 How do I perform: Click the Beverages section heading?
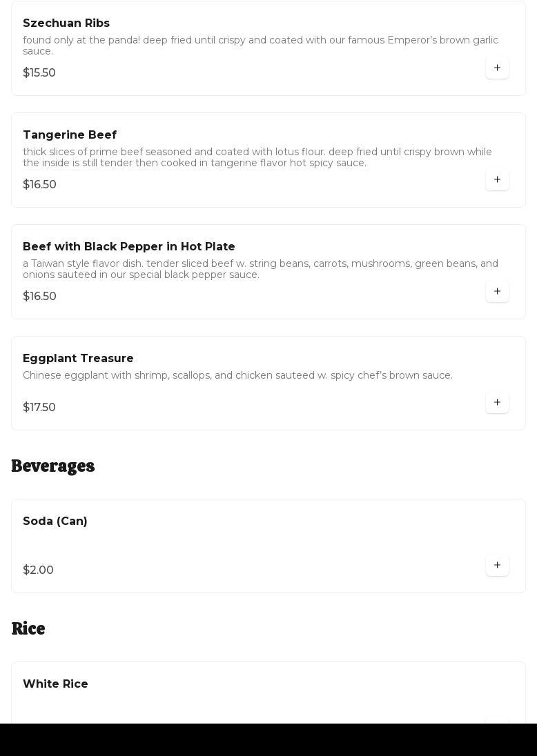coord(53,466)
